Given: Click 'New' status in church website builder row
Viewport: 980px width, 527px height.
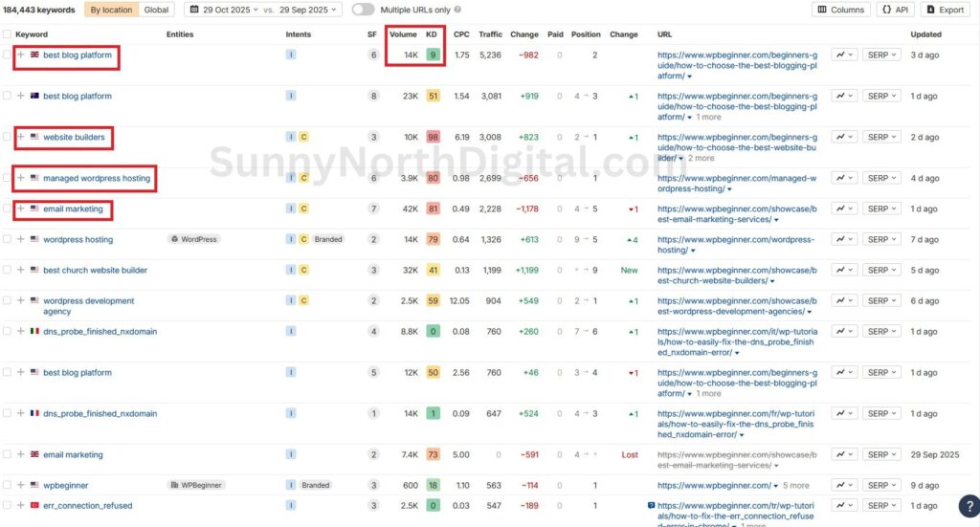Looking at the screenshot, I should point(629,270).
